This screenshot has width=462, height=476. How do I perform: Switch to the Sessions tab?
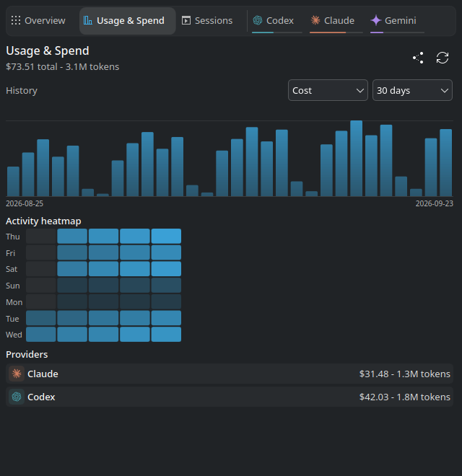(208, 21)
